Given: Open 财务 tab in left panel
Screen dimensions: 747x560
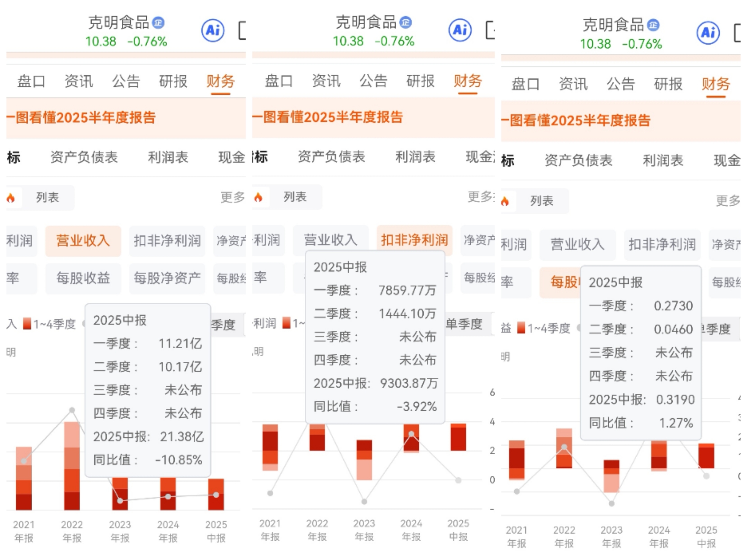Looking at the screenshot, I should click(220, 82).
